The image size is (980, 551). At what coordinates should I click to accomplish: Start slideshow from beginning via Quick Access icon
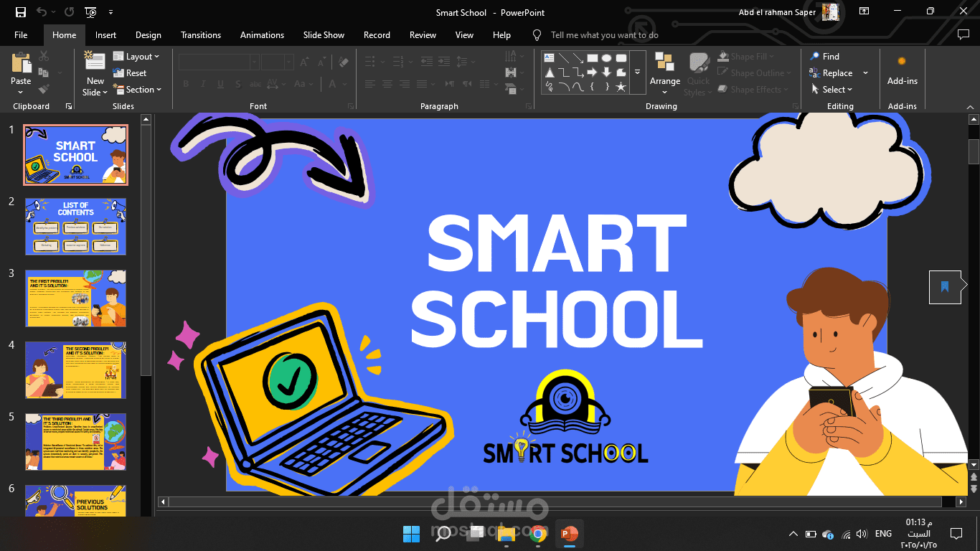[90, 12]
